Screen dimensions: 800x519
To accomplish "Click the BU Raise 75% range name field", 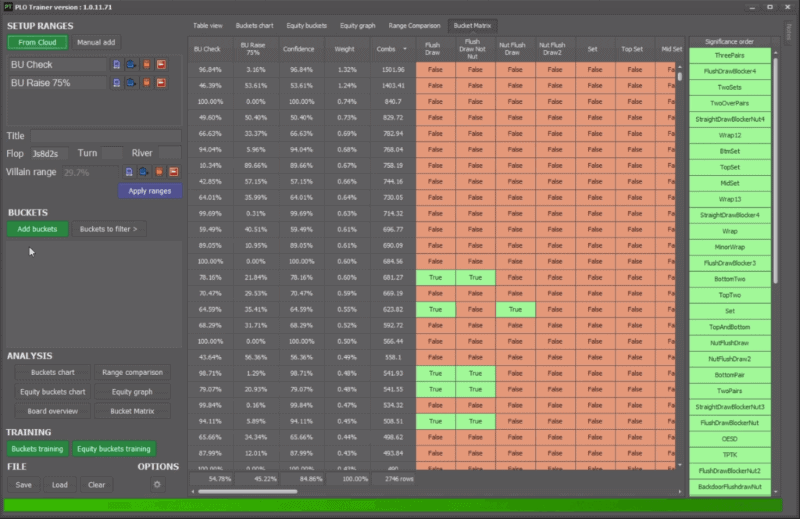I will (x=58, y=83).
